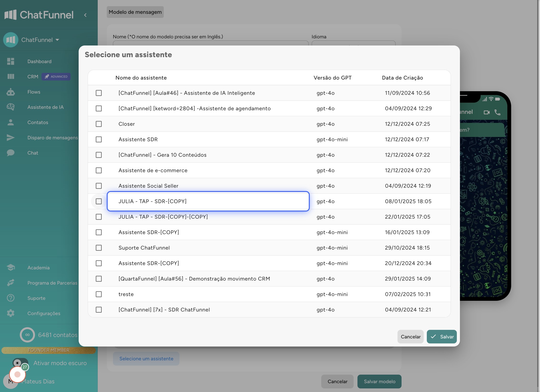The height and width of the screenshot is (392, 540).
Task: Click the infinity contacts counter icon
Action: (x=27, y=335)
